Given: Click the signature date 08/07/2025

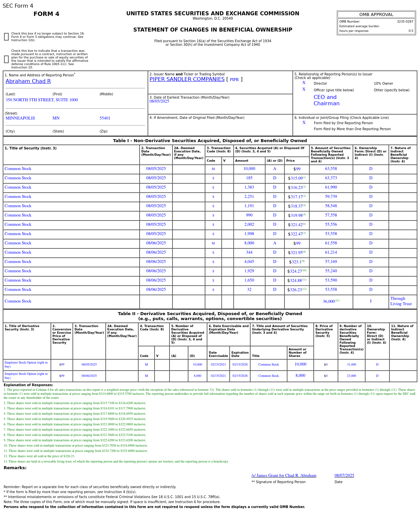Looking at the screenshot, I should (344, 475).
